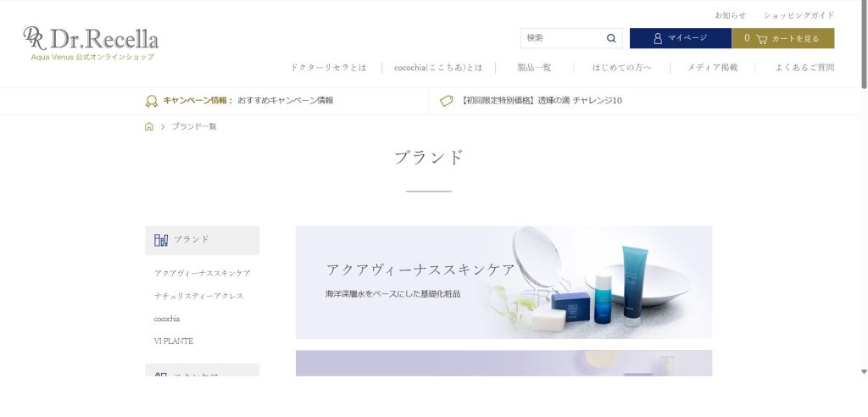Open the 製品一覧 menu item
The width and height of the screenshot is (868, 417).
535,67
